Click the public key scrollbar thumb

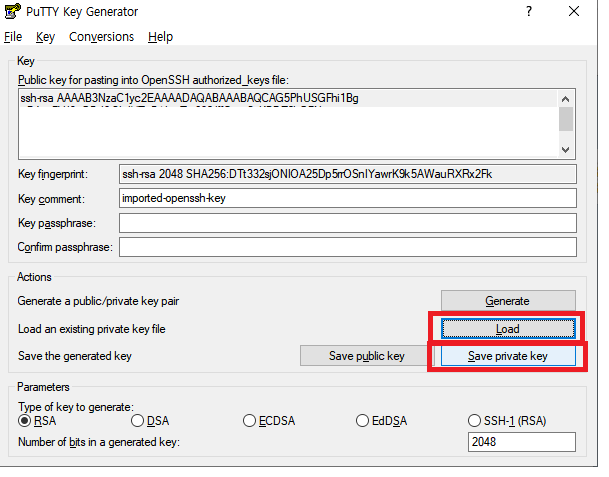point(566,119)
